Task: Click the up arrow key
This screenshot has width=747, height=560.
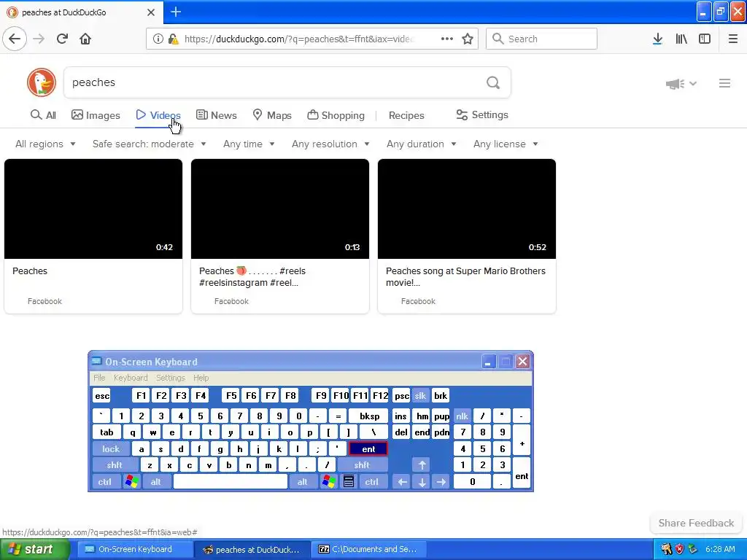Action: (422, 465)
